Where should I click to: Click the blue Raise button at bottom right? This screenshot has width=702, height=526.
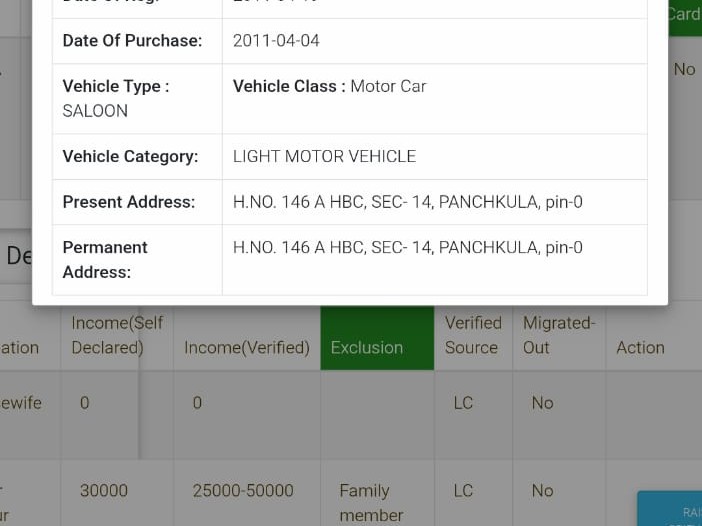pyautogui.click(x=670, y=509)
